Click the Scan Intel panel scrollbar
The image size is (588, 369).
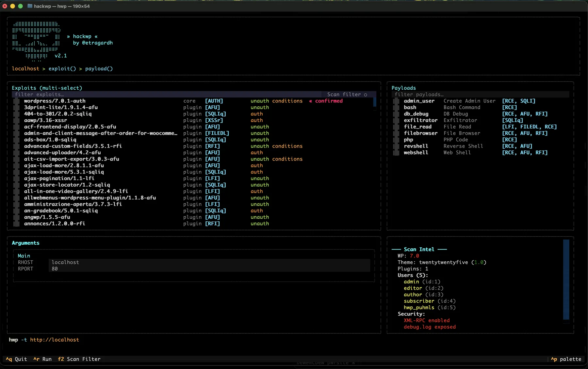click(x=566, y=280)
